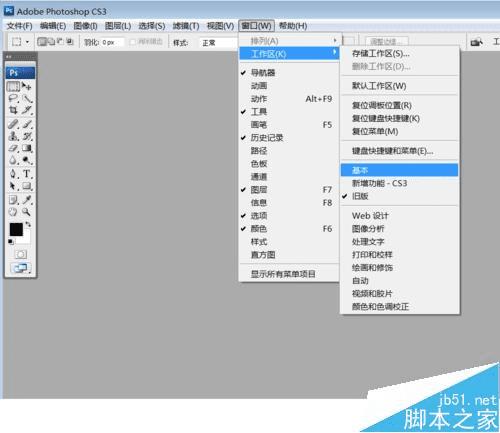500x433 pixels.
Task: Select the Web 设计 workspace
Action: pos(399,216)
